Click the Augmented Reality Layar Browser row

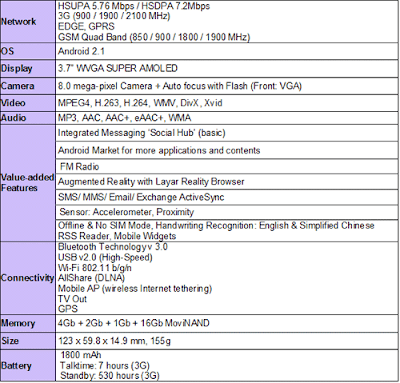(227, 182)
